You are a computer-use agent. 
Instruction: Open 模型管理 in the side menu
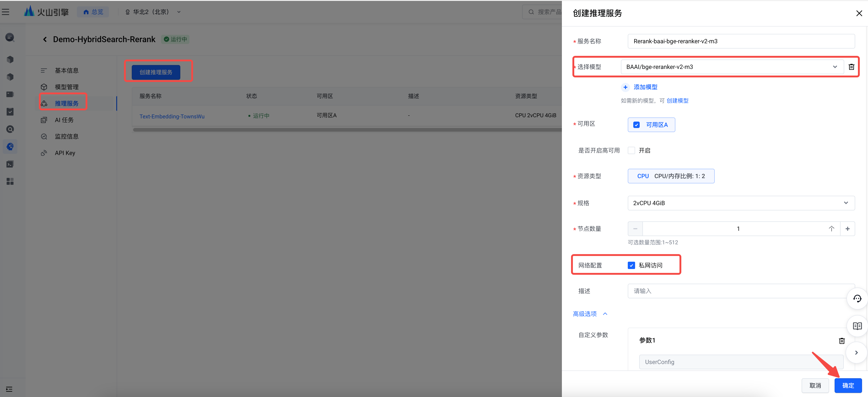[x=66, y=87]
